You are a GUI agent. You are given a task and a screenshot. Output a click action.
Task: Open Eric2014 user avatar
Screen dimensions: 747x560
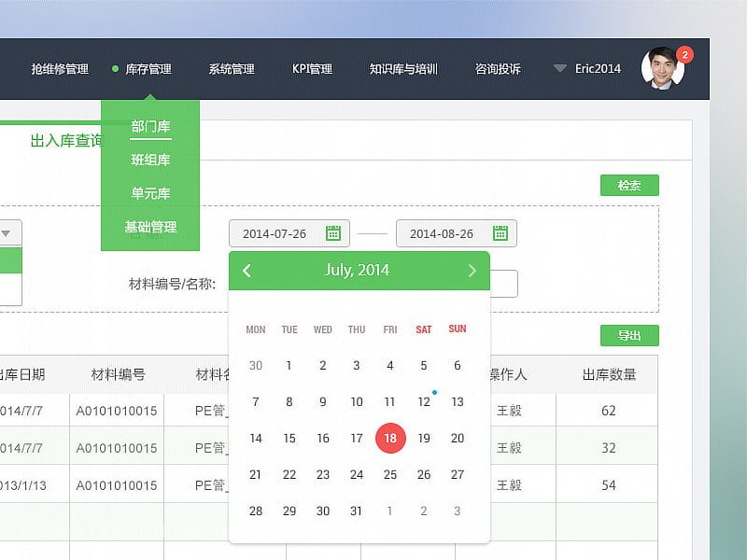point(663,68)
